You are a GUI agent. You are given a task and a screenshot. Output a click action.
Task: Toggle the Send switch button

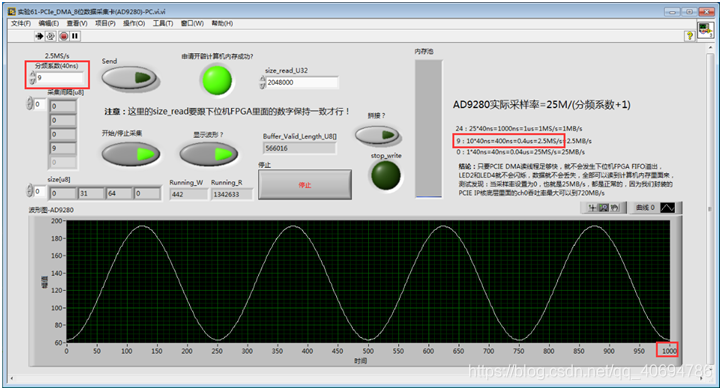[130, 78]
